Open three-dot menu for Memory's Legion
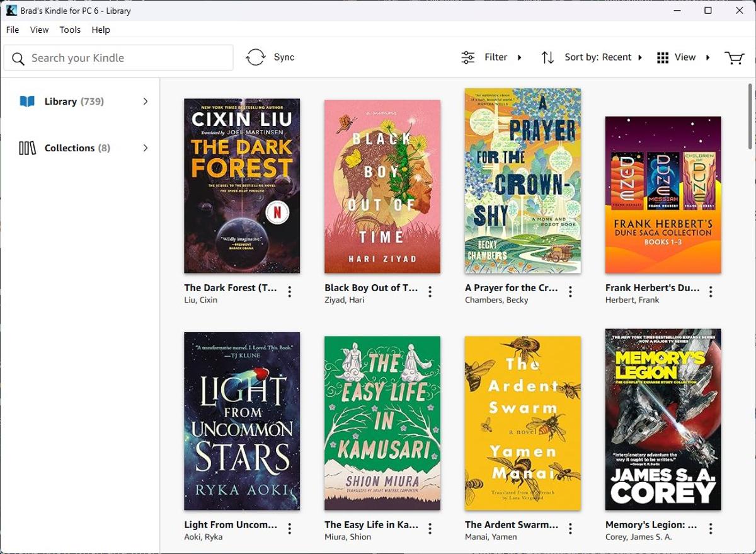The image size is (756, 554). [x=711, y=529]
